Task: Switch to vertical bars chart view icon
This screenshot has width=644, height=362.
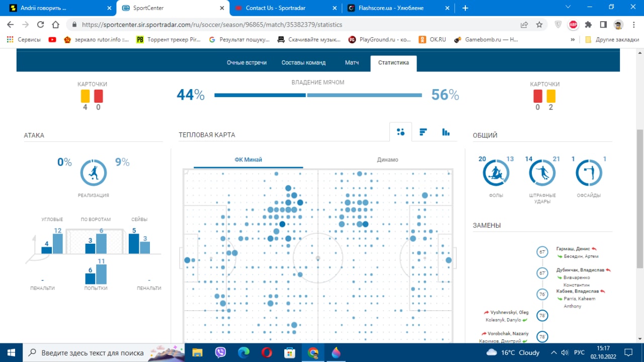Action: tap(446, 132)
